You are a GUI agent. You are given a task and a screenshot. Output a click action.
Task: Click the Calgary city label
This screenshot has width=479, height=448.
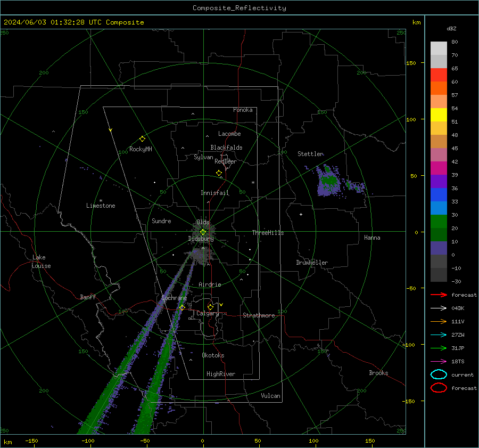208,313
